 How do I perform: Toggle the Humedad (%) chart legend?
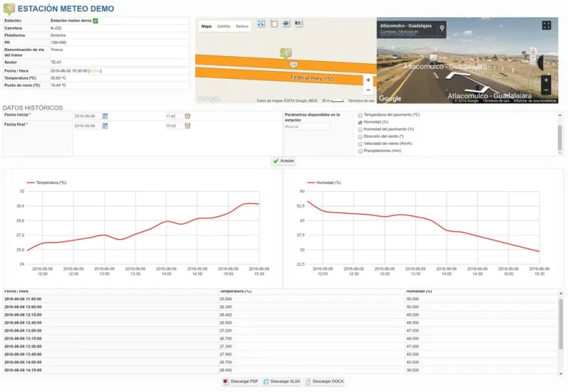pos(324,183)
